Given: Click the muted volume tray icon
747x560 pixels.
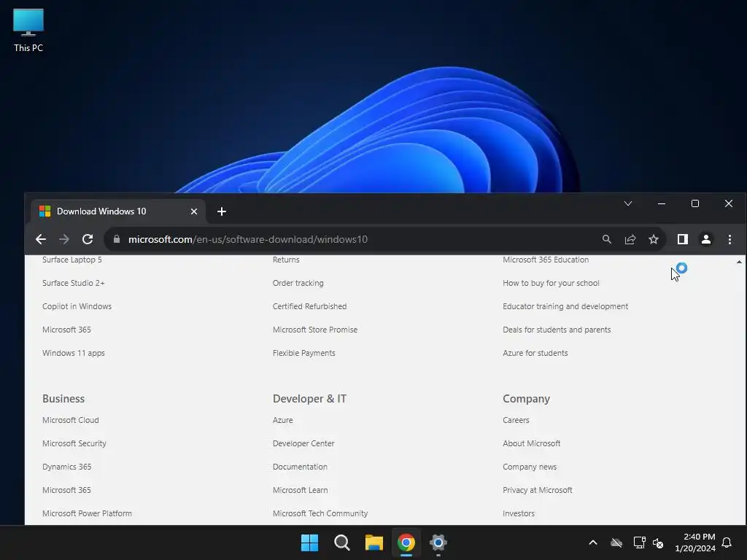Looking at the screenshot, I should (658, 542).
